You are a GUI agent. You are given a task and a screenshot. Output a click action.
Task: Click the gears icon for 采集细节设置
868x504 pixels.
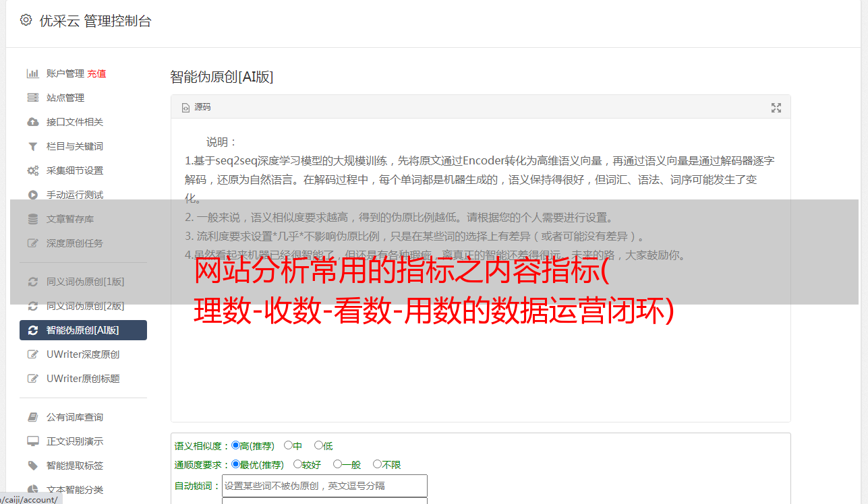coord(32,170)
